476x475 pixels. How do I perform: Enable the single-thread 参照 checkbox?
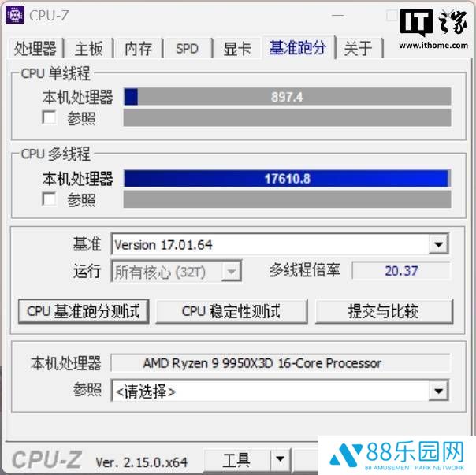click(49, 117)
